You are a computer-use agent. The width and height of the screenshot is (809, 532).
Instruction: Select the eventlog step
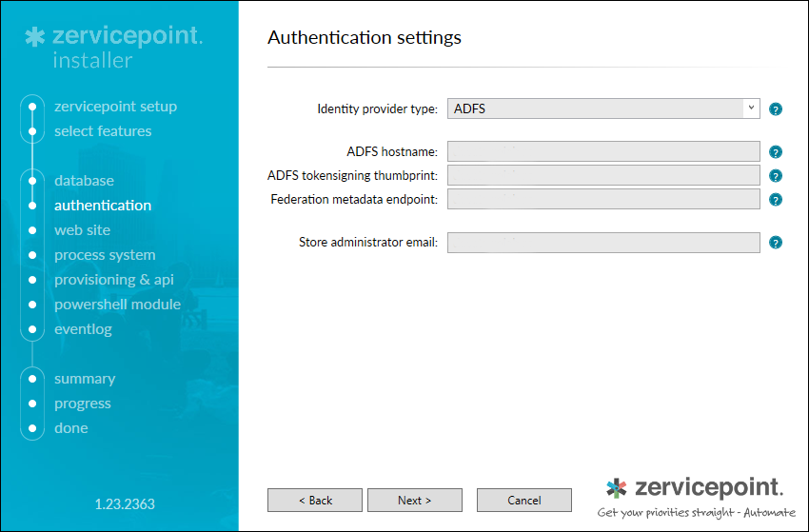[x=83, y=329]
